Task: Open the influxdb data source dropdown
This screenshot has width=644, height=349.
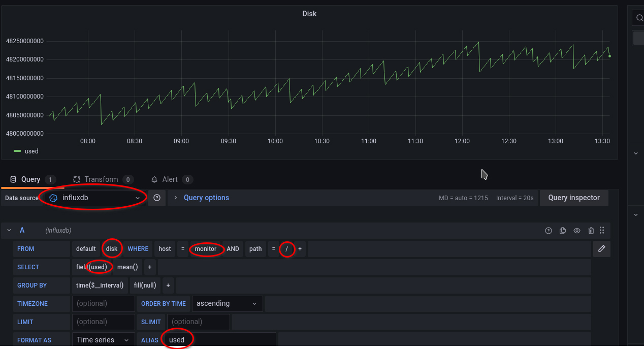Action: point(95,198)
